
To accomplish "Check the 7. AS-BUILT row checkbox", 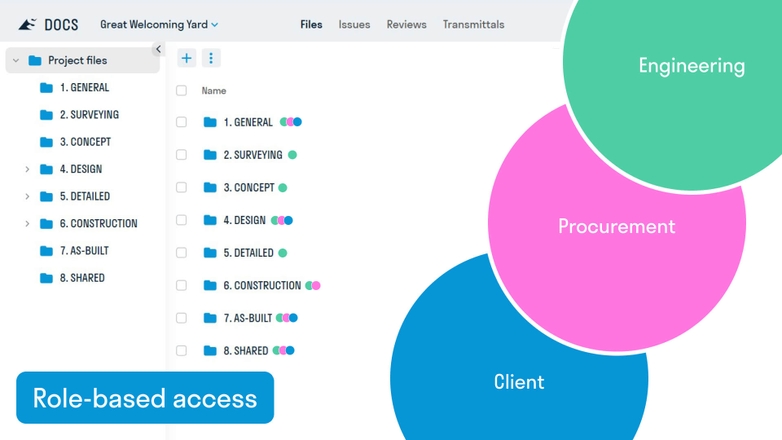I will pos(182,318).
